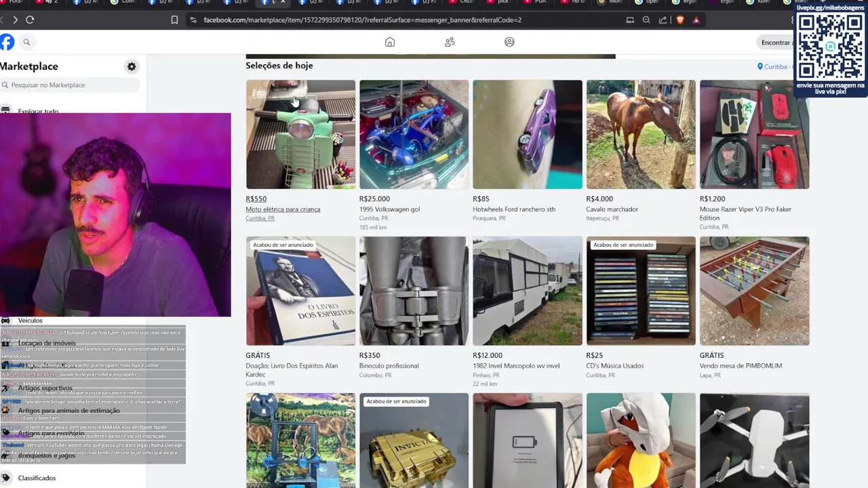The width and height of the screenshot is (868, 488).
Task: Open Moto elétrica para criança listing title
Action: point(283,209)
